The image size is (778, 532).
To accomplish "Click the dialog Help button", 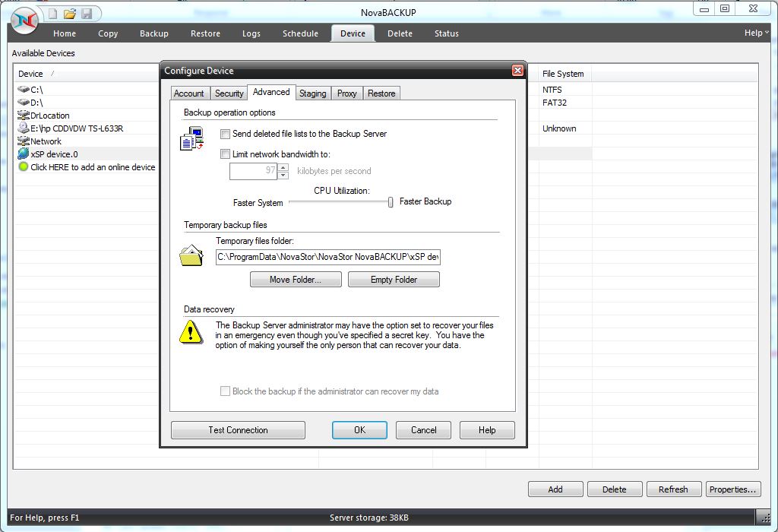I will [x=487, y=429].
